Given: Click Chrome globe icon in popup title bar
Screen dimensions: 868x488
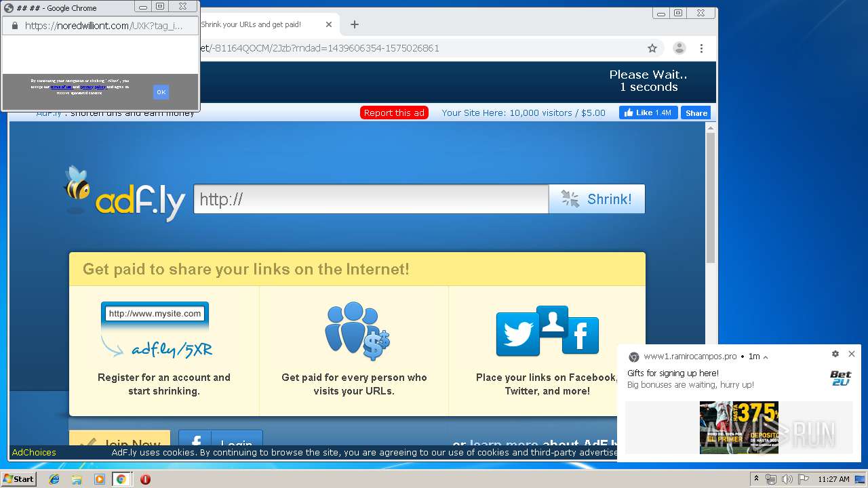Looking at the screenshot, I should 9,8.
